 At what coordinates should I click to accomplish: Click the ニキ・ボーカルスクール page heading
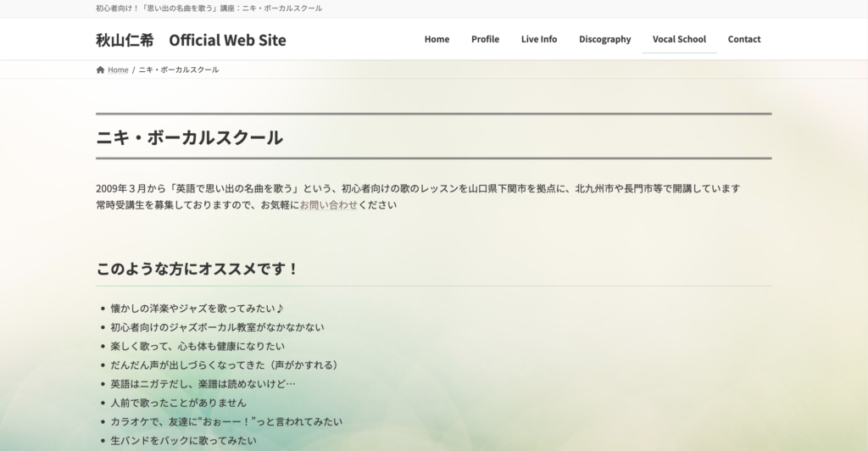pyautogui.click(x=189, y=137)
